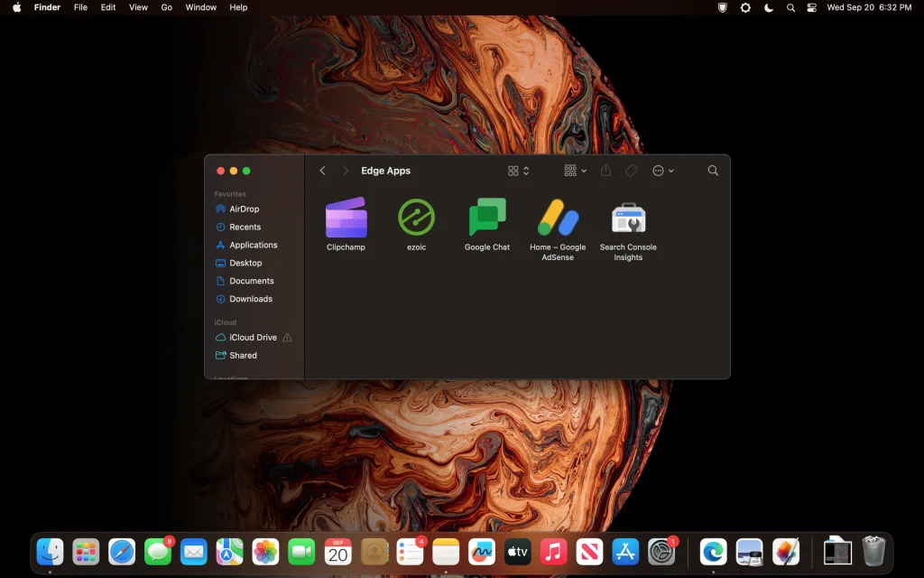Open Finder from the Dock
The height and width of the screenshot is (578, 924).
[51, 553]
